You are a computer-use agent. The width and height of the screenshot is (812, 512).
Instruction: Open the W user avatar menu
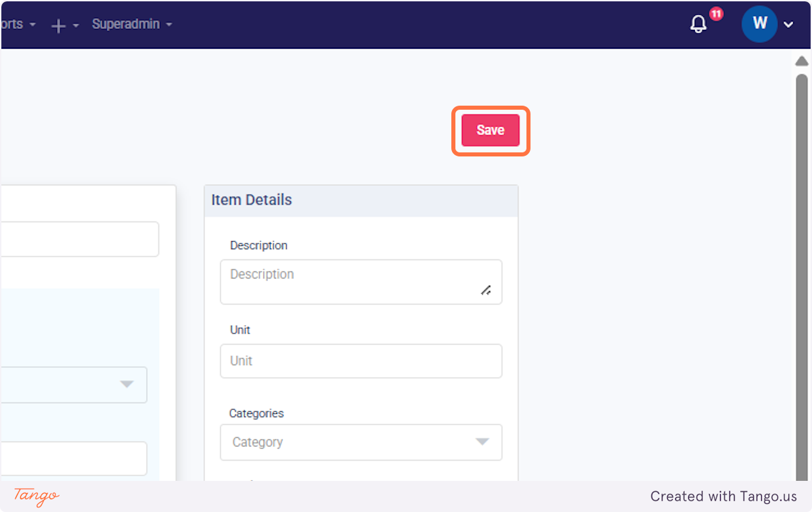point(759,24)
